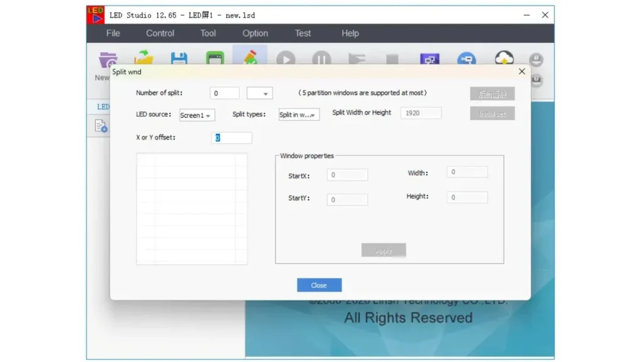This screenshot has height=362, width=644.
Task: Click the Number of split input field
Action: 225,94
